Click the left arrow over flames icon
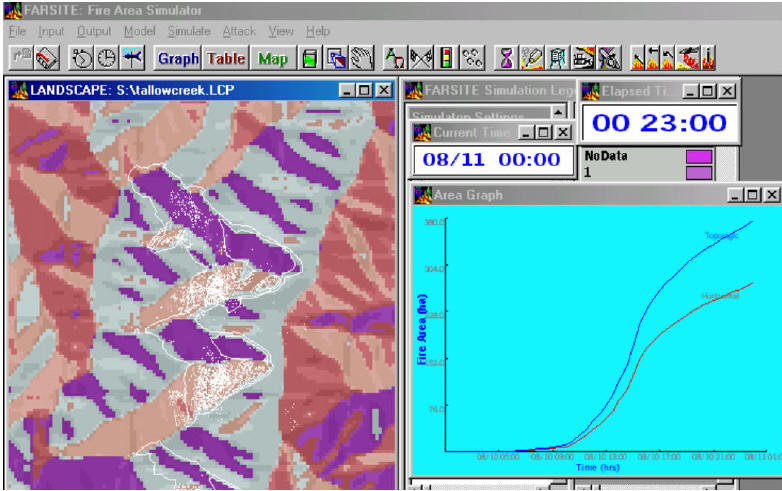This screenshot has width=782, height=491. (x=653, y=58)
